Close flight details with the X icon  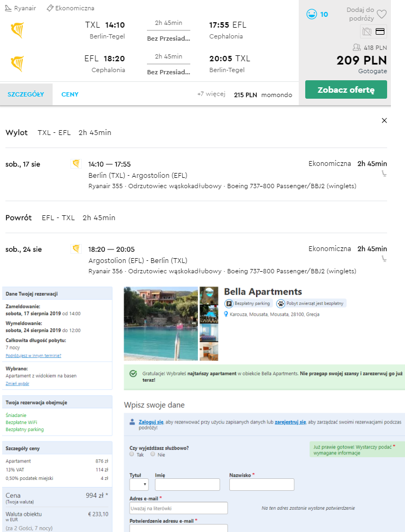pyautogui.click(x=384, y=120)
